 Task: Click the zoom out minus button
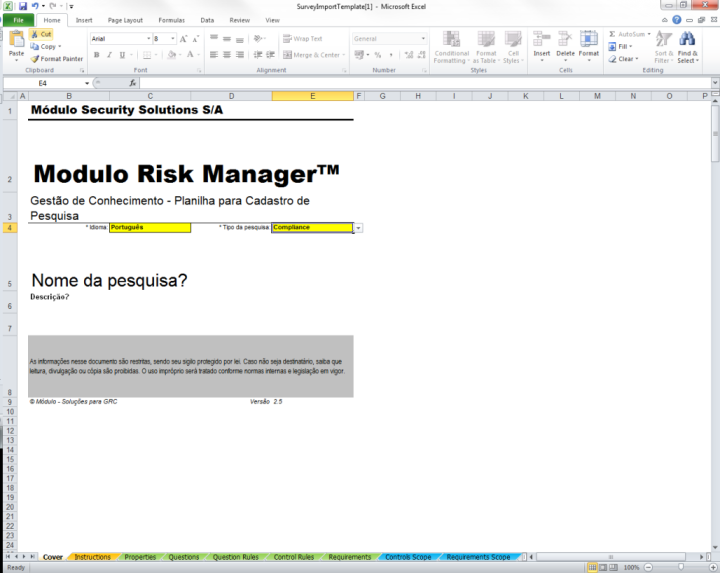pyautogui.click(x=648, y=567)
